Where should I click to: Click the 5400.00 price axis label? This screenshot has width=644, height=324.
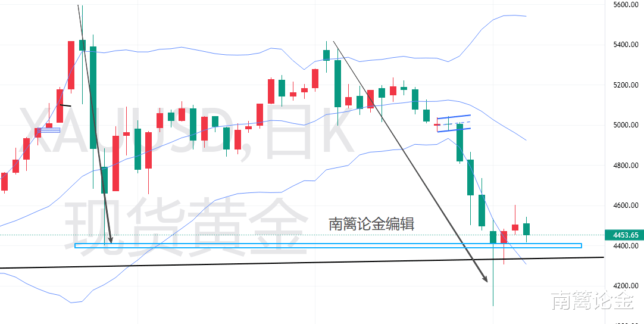626,45
